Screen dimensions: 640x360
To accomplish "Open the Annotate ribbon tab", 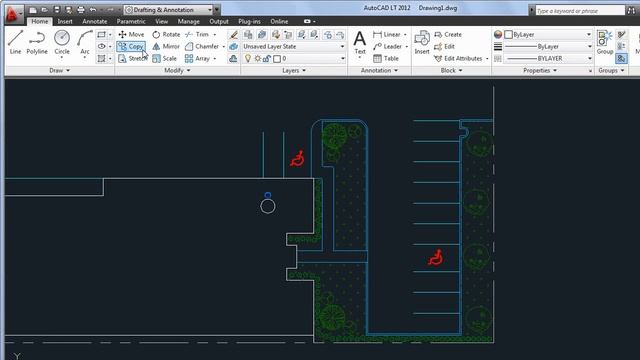I will (95, 21).
